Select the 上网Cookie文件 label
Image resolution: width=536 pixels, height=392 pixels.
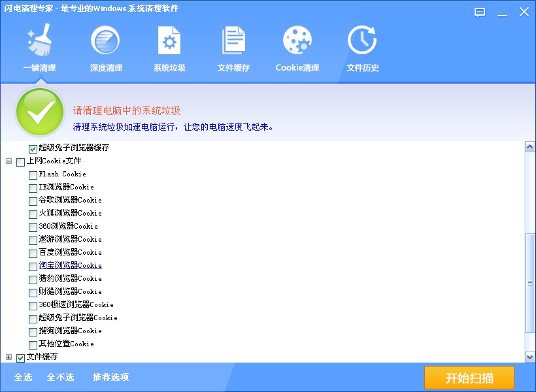coord(54,161)
